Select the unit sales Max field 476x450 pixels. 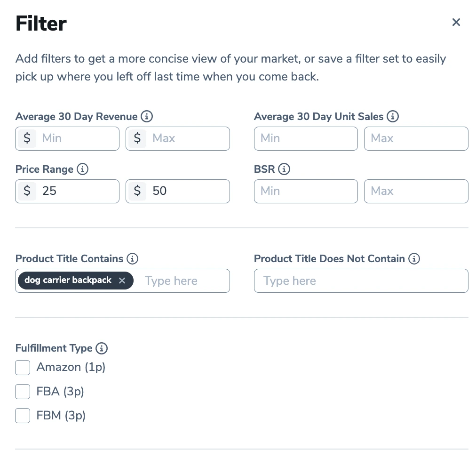click(x=416, y=138)
